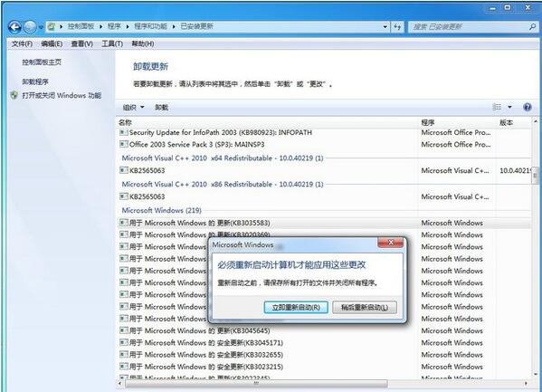Sort by the 程序 column header

[x=428, y=122]
